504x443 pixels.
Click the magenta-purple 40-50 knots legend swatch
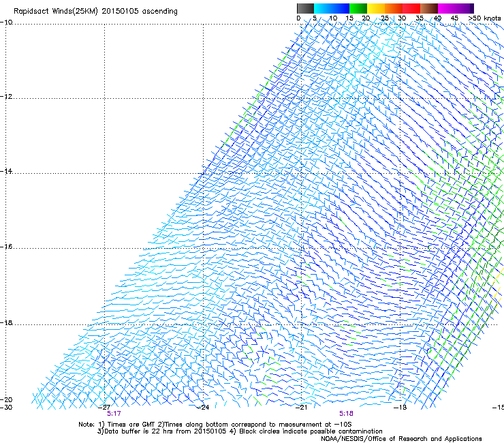tap(456, 8)
